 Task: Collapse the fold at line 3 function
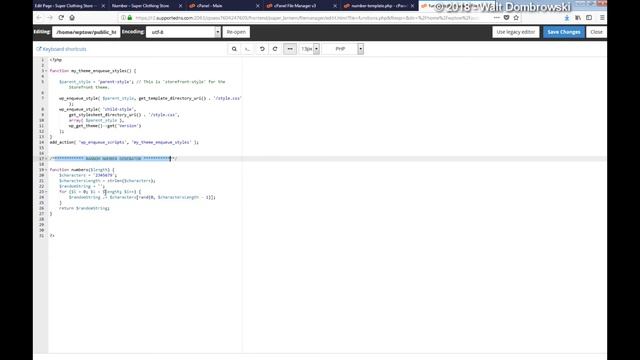(46, 71)
